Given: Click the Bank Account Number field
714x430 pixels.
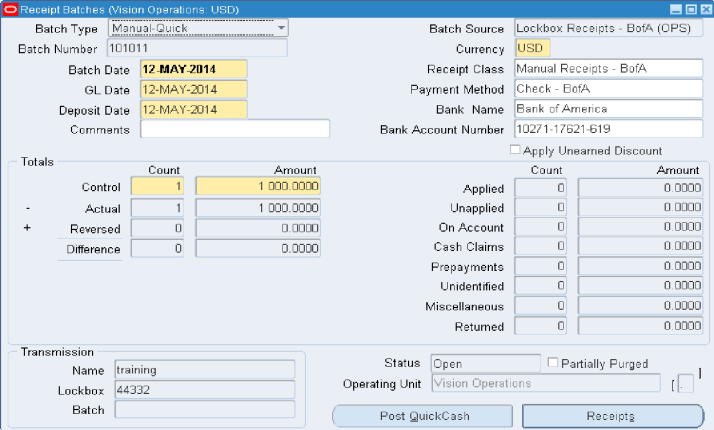Looking at the screenshot, I should [x=608, y=129].
